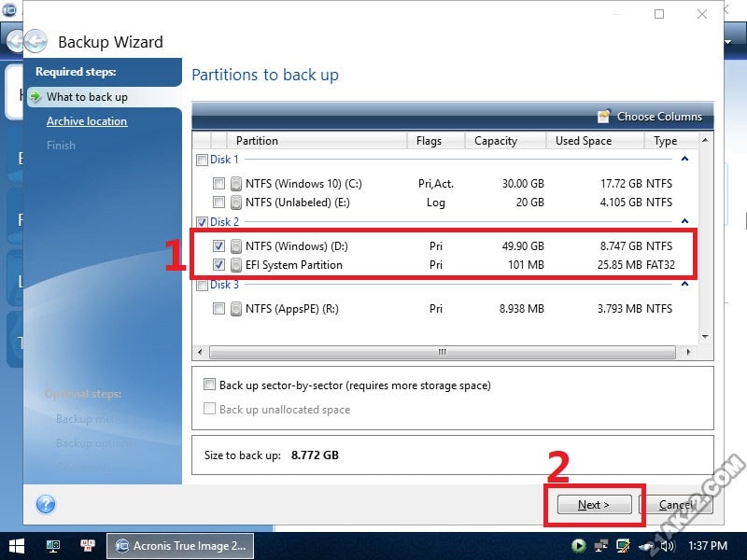
Task: Click the volume speaker tray icon
Action: click(x=668, y=546)
